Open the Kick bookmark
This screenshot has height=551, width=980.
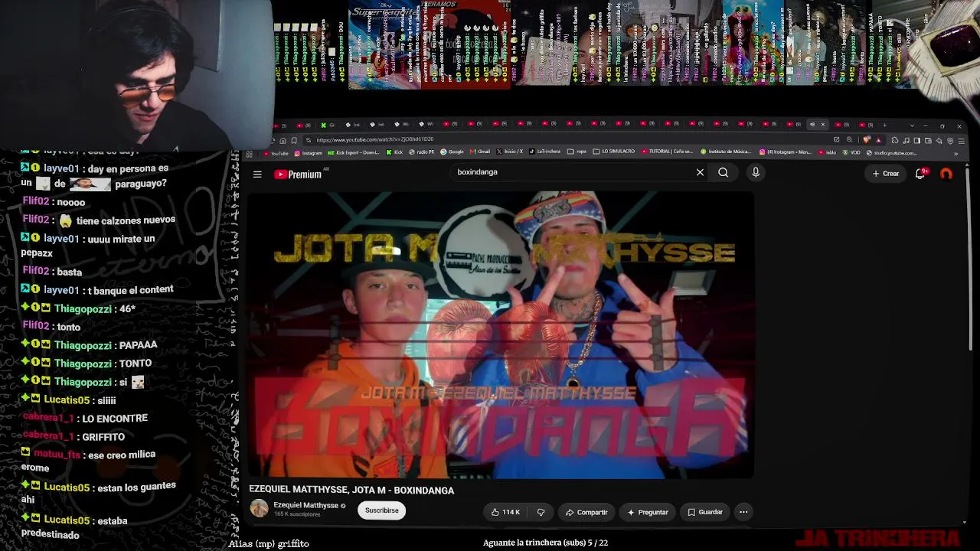point(394,152)
